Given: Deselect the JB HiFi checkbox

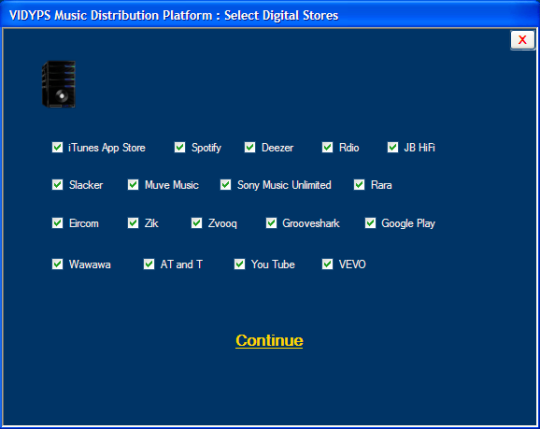Looking at the screenshot, I should [393, 147].
